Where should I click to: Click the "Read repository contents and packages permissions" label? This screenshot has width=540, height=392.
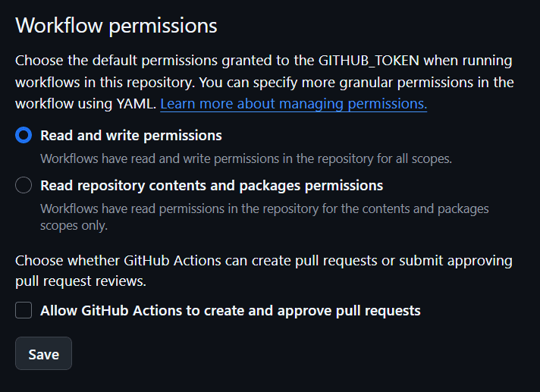(211, 185)
